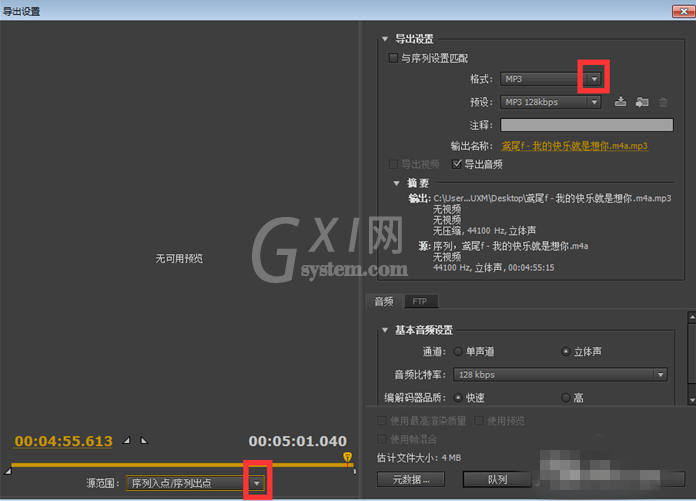This screenshot has width=696, height=501.
Task: Click the save preset icon
Action: point(621,102)
